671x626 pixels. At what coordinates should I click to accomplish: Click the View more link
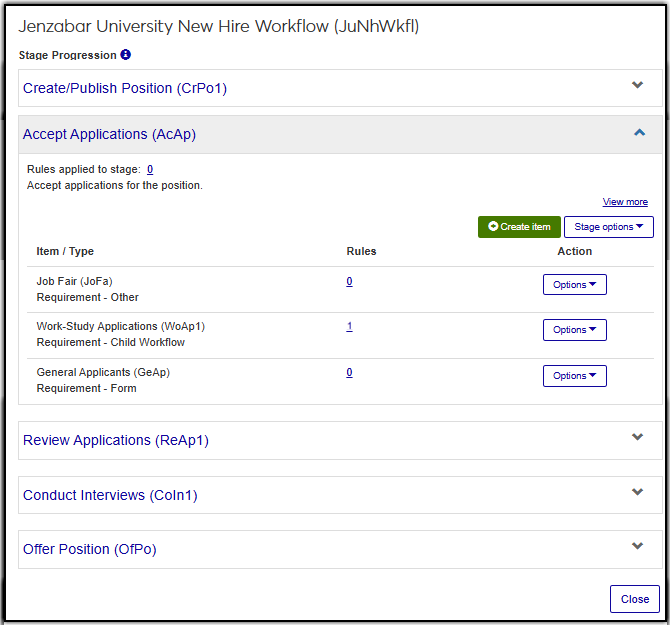tap(625, 202)
